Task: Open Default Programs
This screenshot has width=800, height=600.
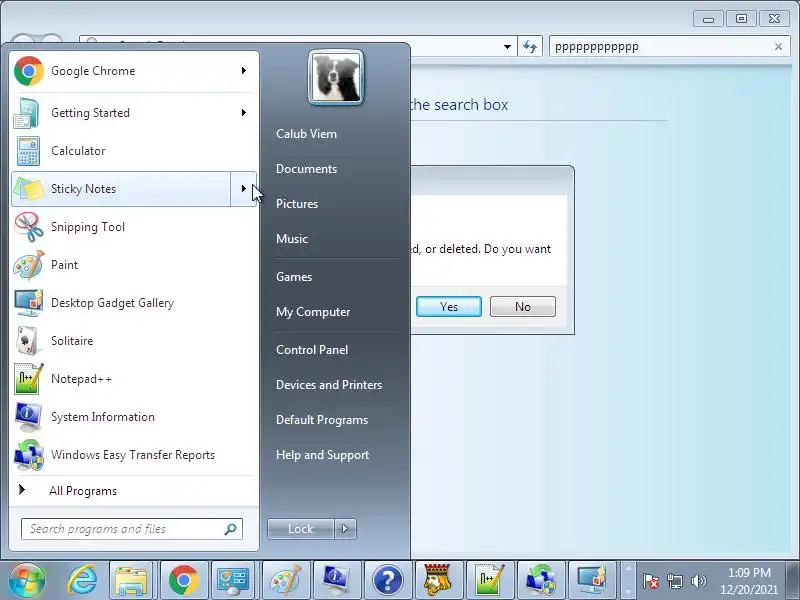Action: click(322, 420)
